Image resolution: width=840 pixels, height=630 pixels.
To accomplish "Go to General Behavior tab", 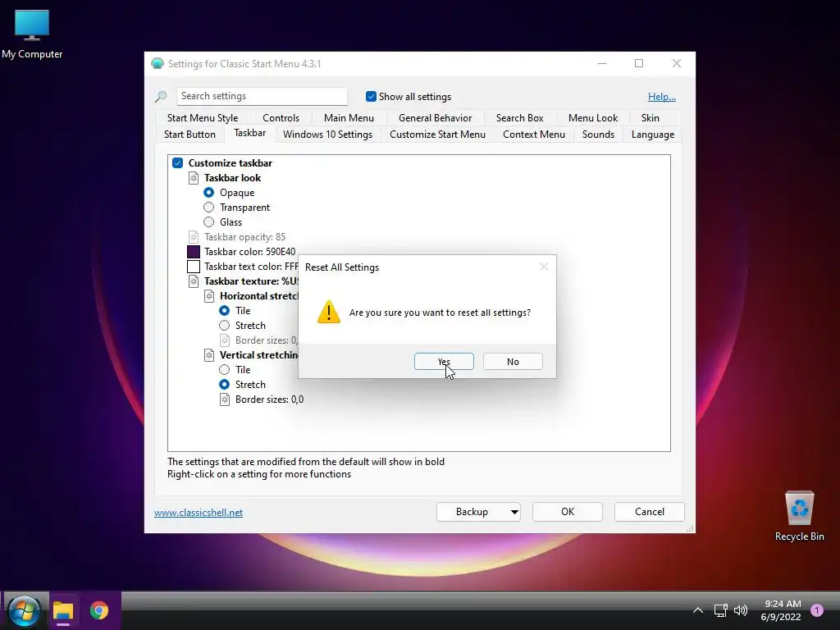I will tap(435, 118).
